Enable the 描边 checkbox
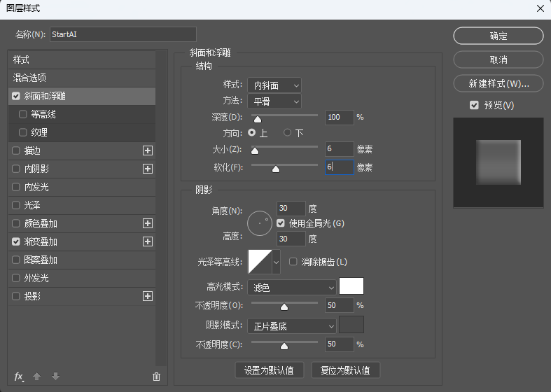 tap(16, 150)
